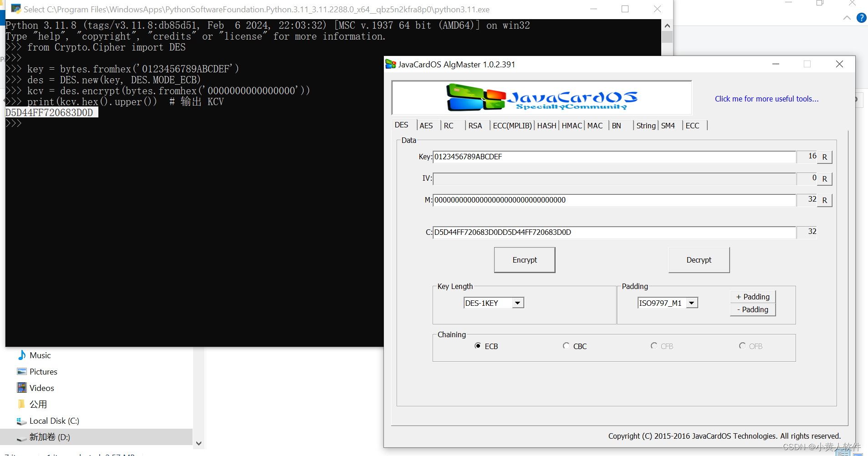Open the Music folder in the sidebar
The width and height of the screenshot is (868, 456).
click(40, 355)
